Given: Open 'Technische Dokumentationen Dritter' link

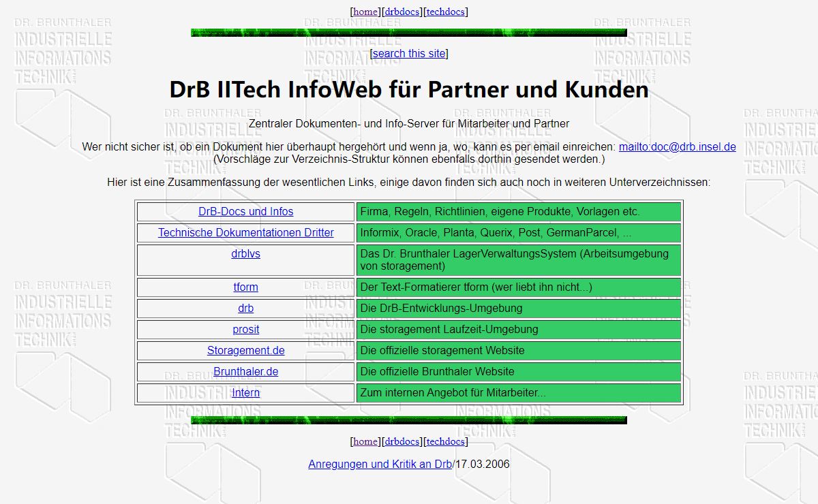Looking at the screenshot, I should point(246,233).
